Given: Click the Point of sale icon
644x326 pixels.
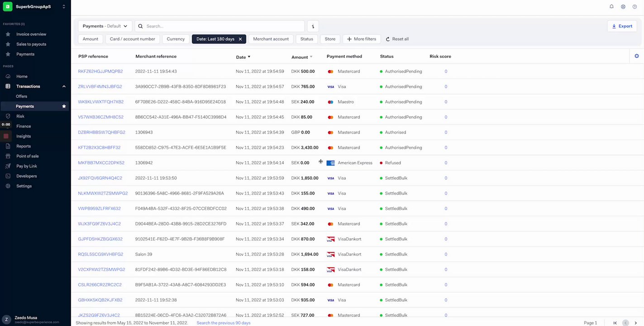Looking at the screenshot, I should coord(8,156).
